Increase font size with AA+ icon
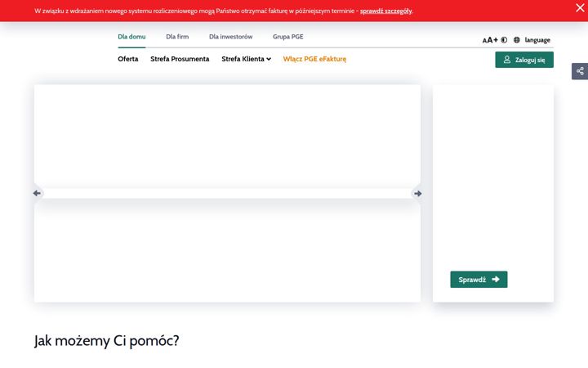Screen dimensions: 588x368 [490, 40]
